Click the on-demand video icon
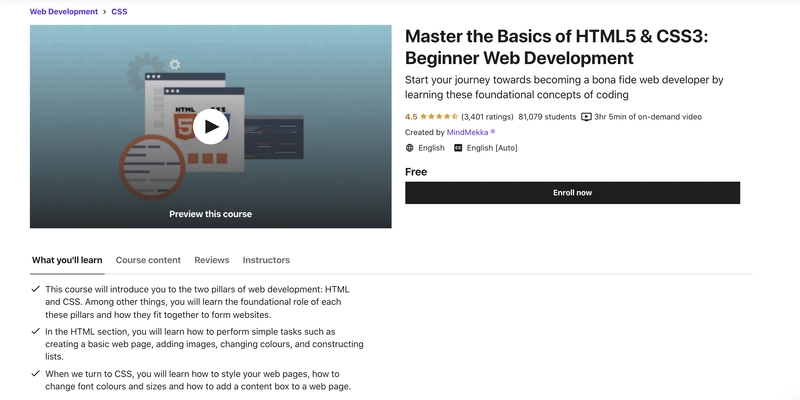Screen dimensions: 800x400 click(x=586, y=117)
